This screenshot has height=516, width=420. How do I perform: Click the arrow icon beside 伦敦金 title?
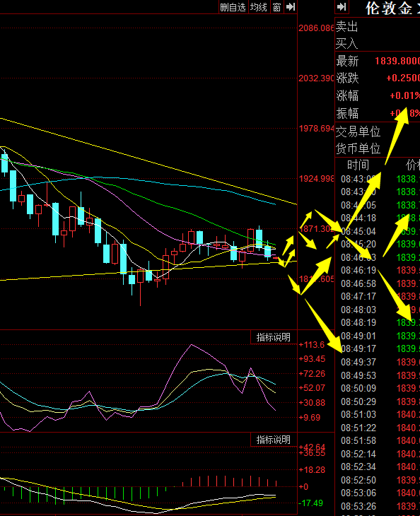coord(342,7)
